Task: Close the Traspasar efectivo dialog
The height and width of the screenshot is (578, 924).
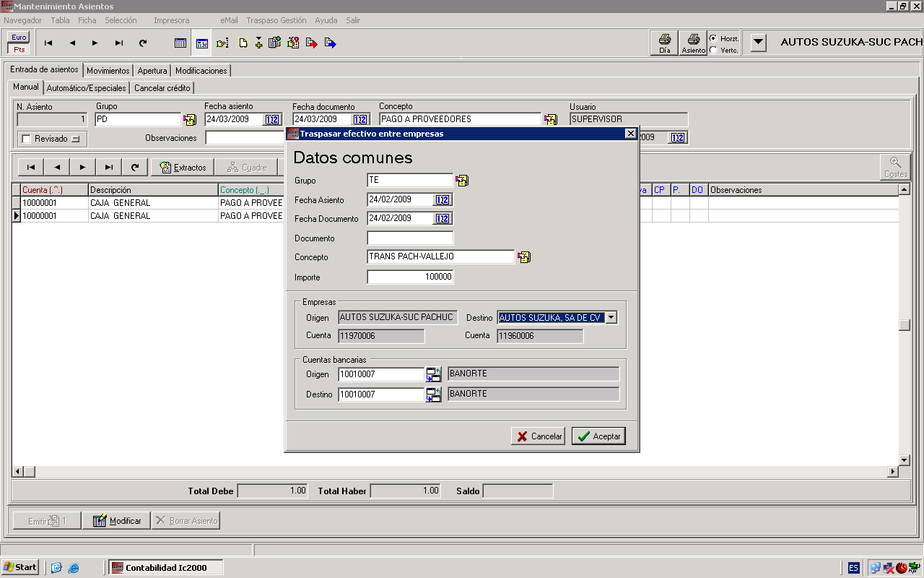Action: [630, 134]
